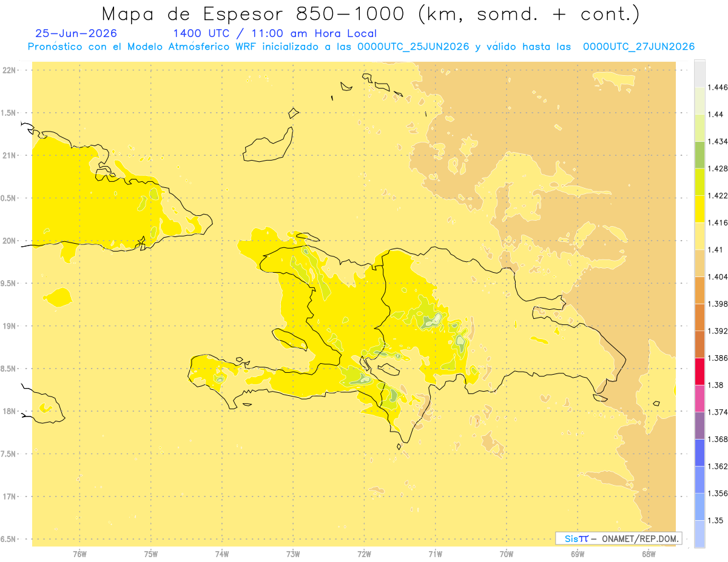Image resolution: width=728 pixels, height=562 pixels.
Task: Select the date text '25-Jun-2026'
Action: 76,34
